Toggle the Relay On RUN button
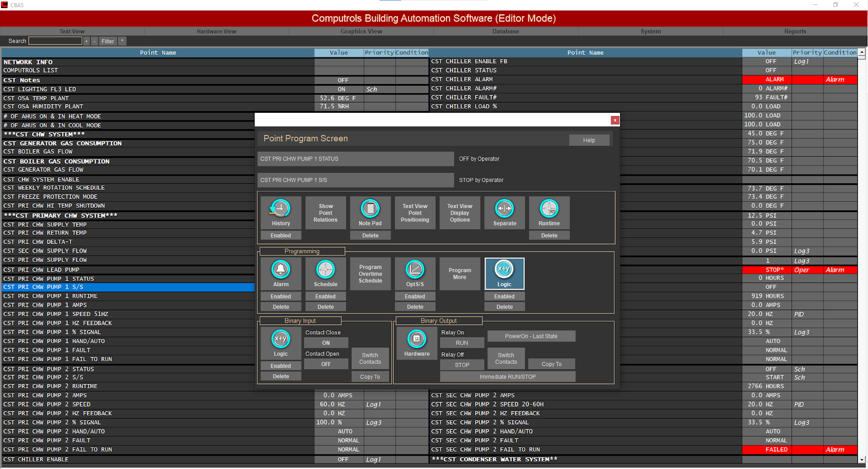Screen dimensions: 868x469 point(462,343)
